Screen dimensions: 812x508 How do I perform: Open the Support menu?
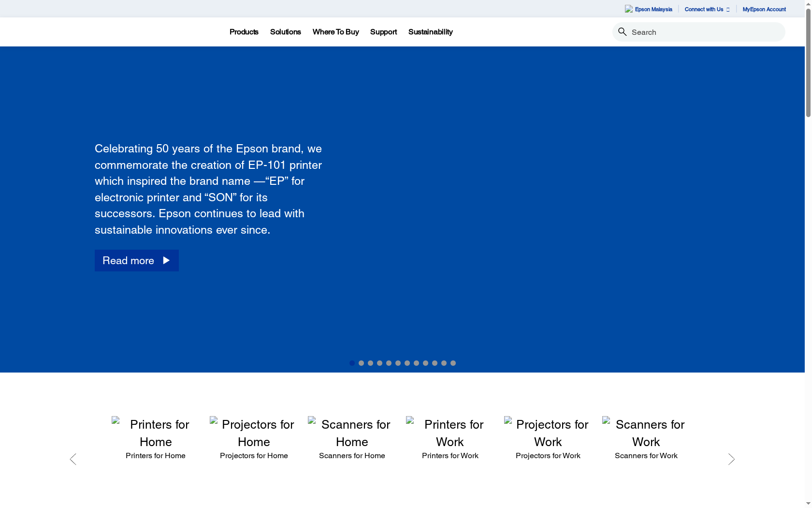(x=383, y=32)
